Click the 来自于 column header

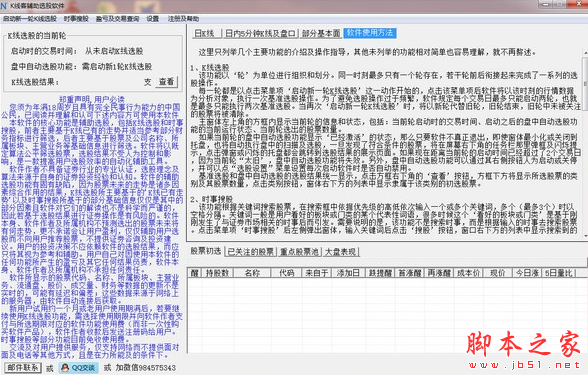click(316, 273)
